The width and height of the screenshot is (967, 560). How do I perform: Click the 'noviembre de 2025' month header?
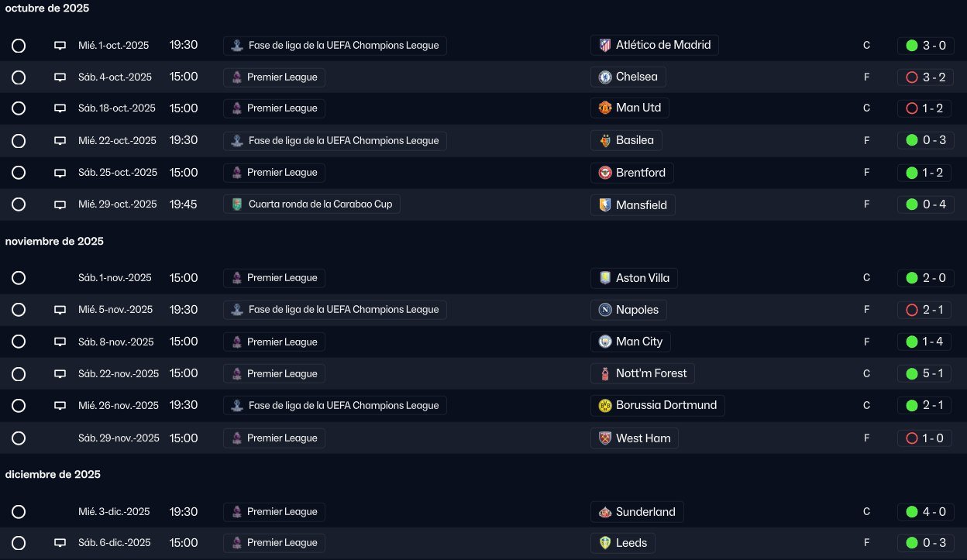[x=54, y=241]
